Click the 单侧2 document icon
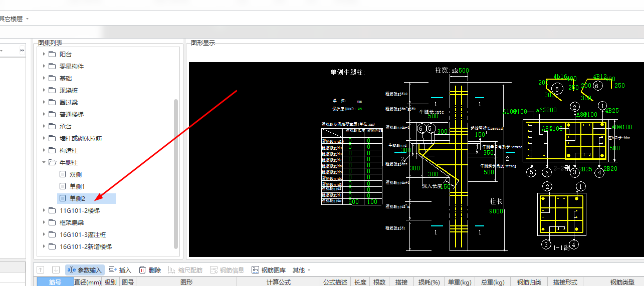This screenshot has height=286, width=644. [63, 198]
